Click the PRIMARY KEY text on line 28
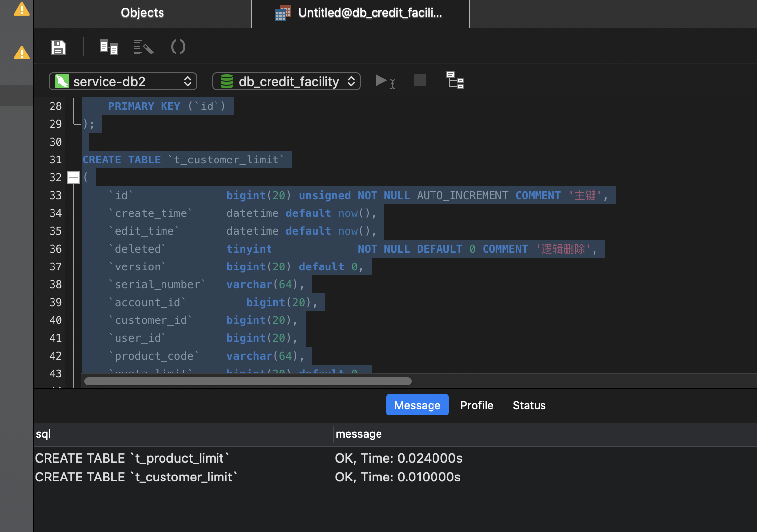Screen dimensions: 757x532 coord(144,106)
